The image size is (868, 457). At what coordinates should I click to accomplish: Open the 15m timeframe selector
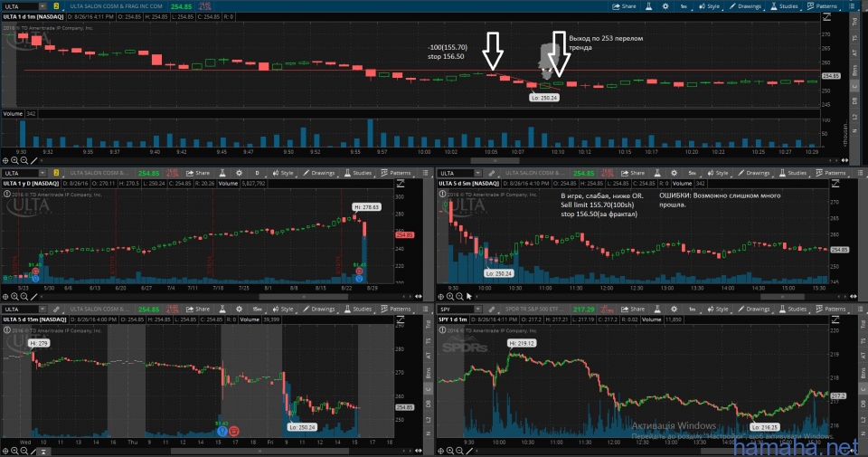point(257,309)
